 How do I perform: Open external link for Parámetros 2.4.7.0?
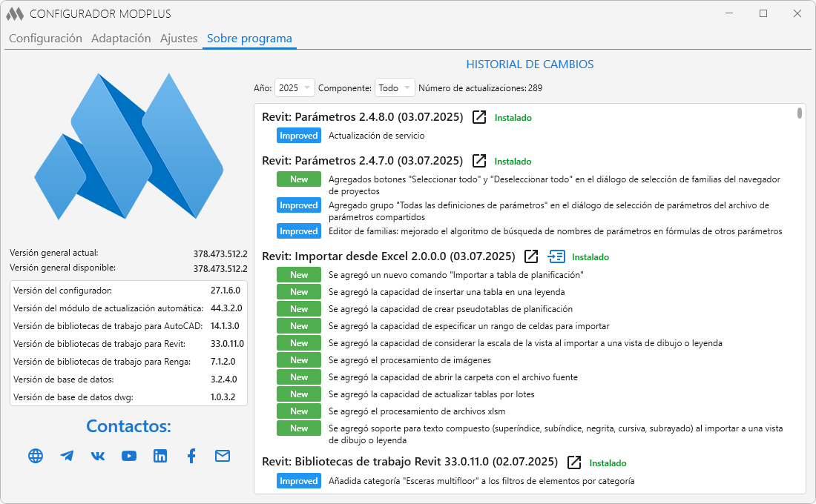[x=478, y=161]
